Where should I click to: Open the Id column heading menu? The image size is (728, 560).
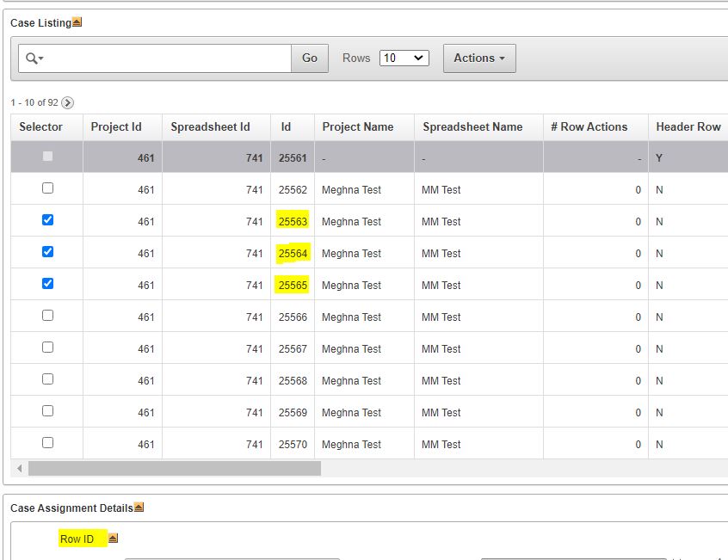pyautogui.click(x=291, y=126)
